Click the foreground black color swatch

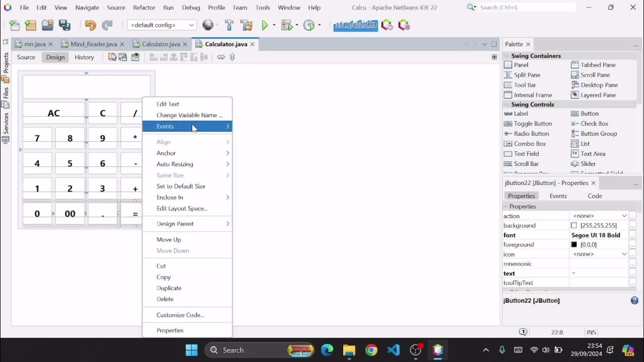574,245
